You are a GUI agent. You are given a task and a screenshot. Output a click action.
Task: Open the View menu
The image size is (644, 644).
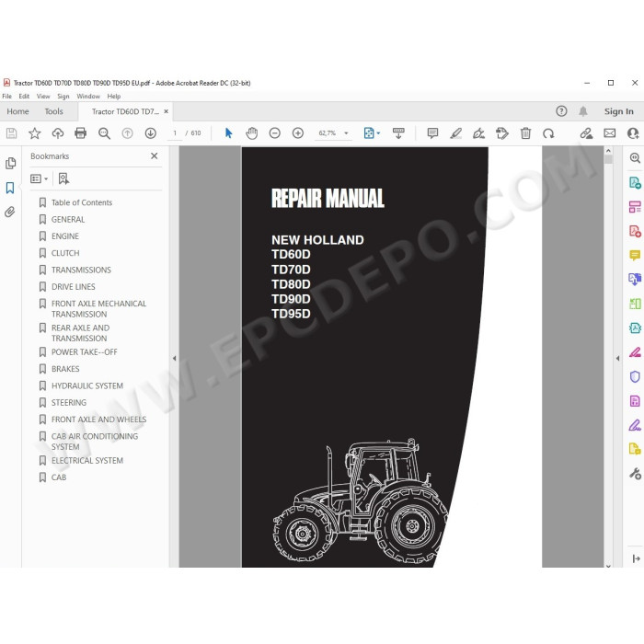click(x=43, y=96)
